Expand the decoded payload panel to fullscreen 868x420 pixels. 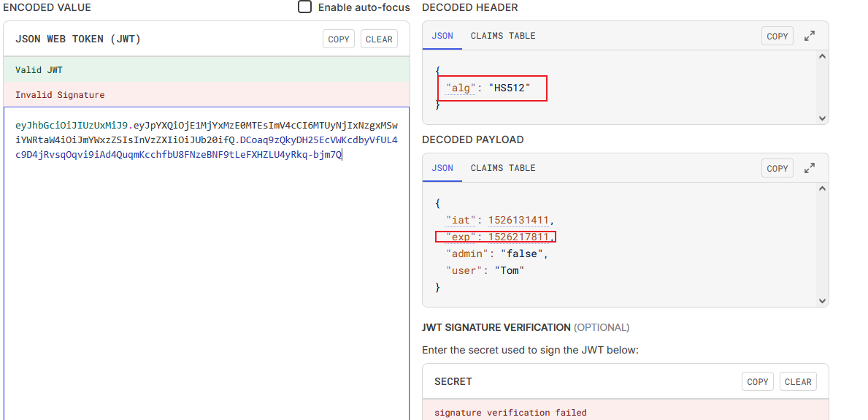[810, 168]
